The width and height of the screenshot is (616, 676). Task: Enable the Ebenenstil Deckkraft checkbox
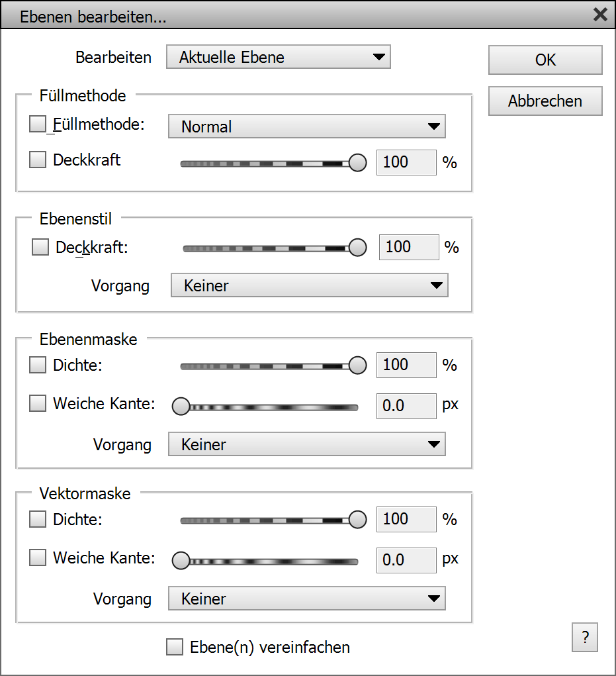click(41, 247)
